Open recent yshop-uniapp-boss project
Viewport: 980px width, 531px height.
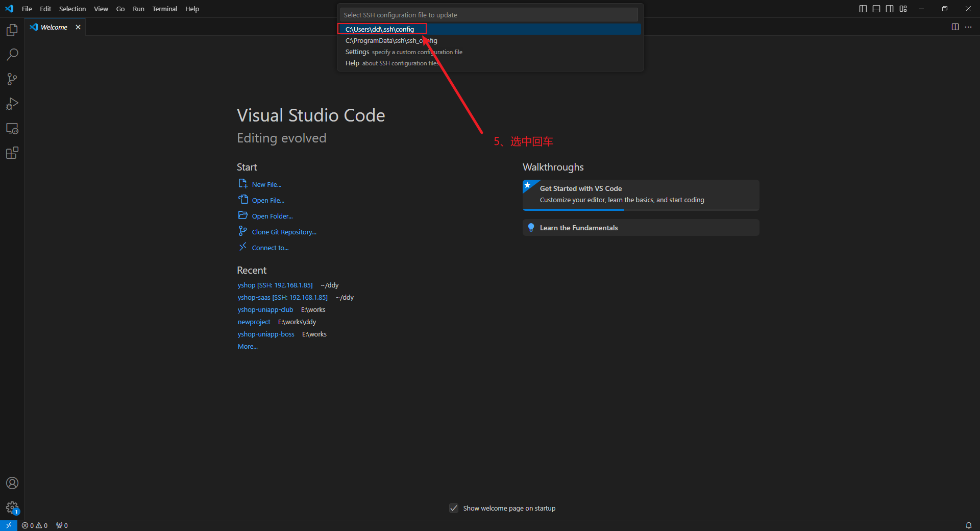point(266,334)
